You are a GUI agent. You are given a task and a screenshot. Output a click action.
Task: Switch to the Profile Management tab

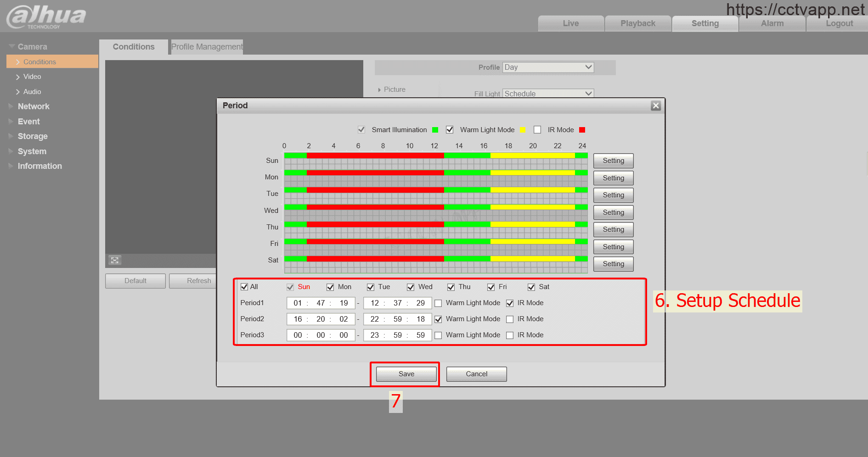click(x=207, y=47)
